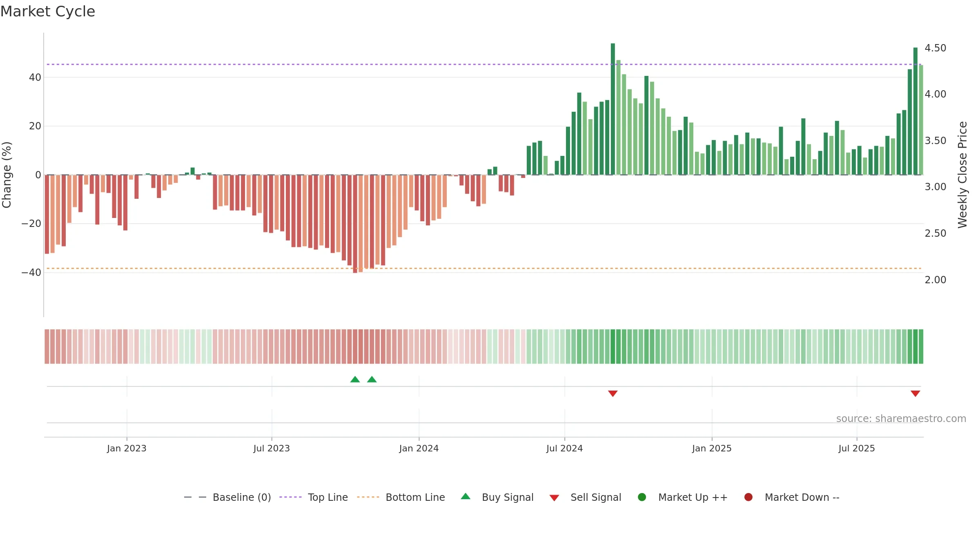980x551 pixels.
Task: Click the 'Change (%)' axis title
Action: pyautogui.click(x=7, y=175)
